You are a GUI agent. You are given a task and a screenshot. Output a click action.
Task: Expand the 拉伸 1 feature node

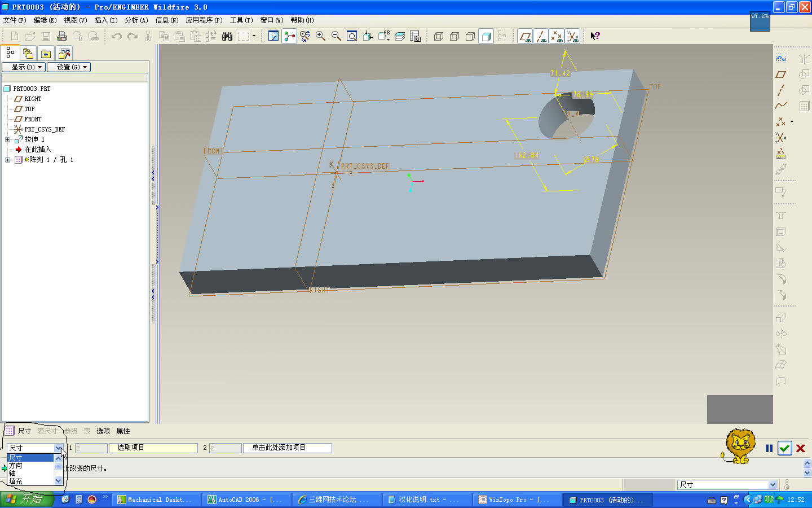pyautogui.click(x=7, y=139)
